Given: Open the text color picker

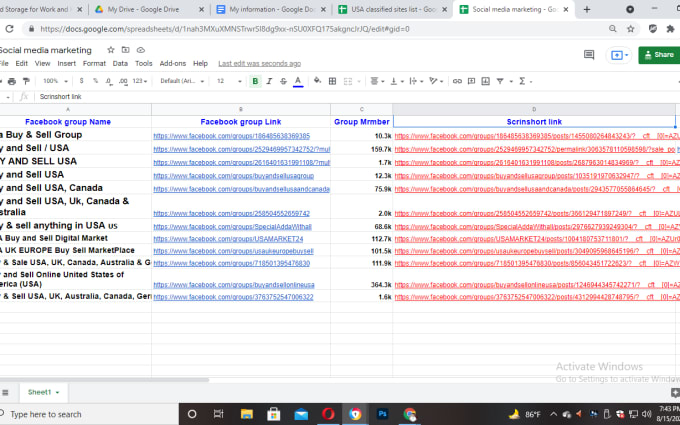Looking at the screenshot, I should [x=298, y=81].
